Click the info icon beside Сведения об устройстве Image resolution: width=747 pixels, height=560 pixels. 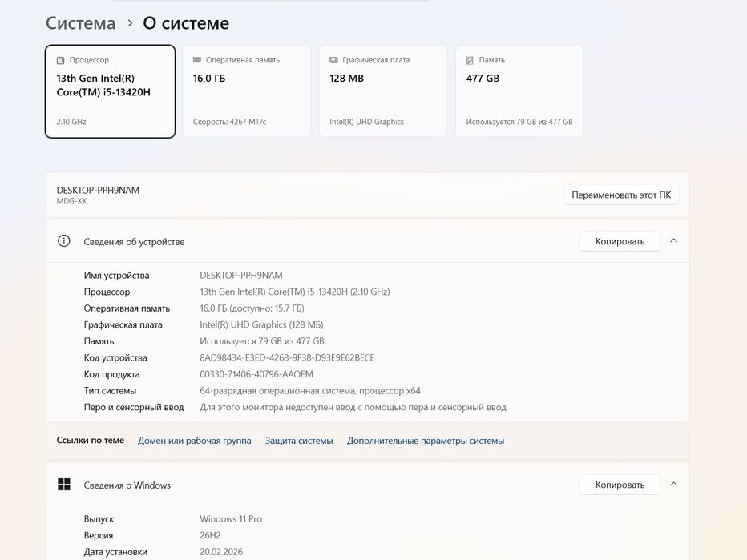(x=64, y=241)
